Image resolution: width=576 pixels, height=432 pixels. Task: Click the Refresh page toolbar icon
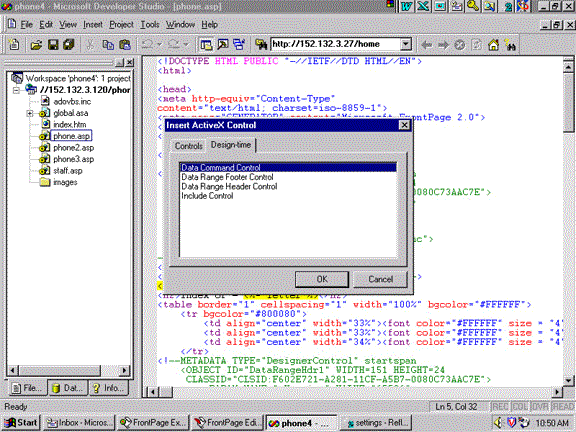click(476, 45)
